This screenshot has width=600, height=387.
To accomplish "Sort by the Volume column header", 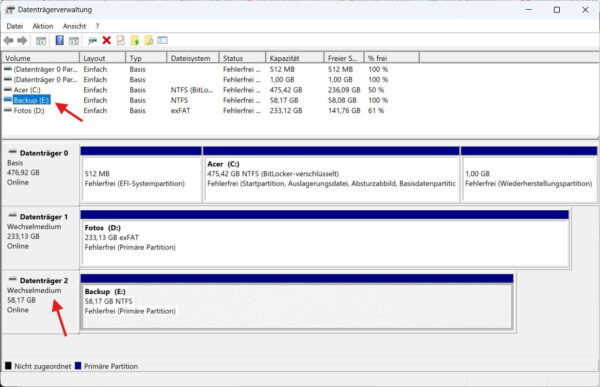I will click(41, 58).
